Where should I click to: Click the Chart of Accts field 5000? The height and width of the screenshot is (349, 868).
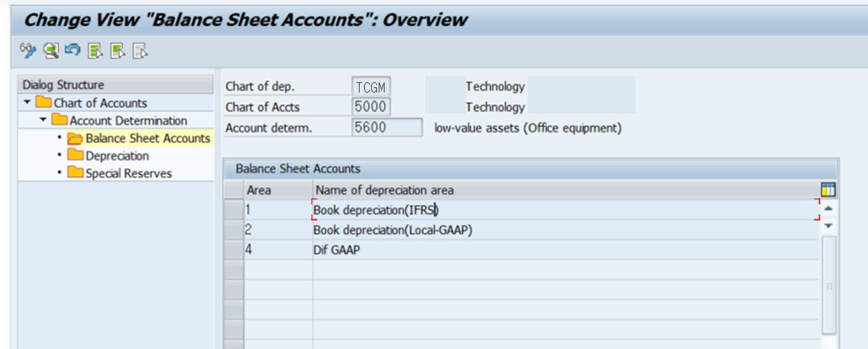click(371, 107)
